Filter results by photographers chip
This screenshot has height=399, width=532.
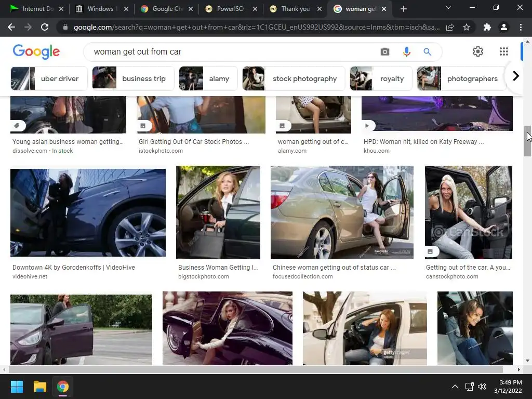461,78
